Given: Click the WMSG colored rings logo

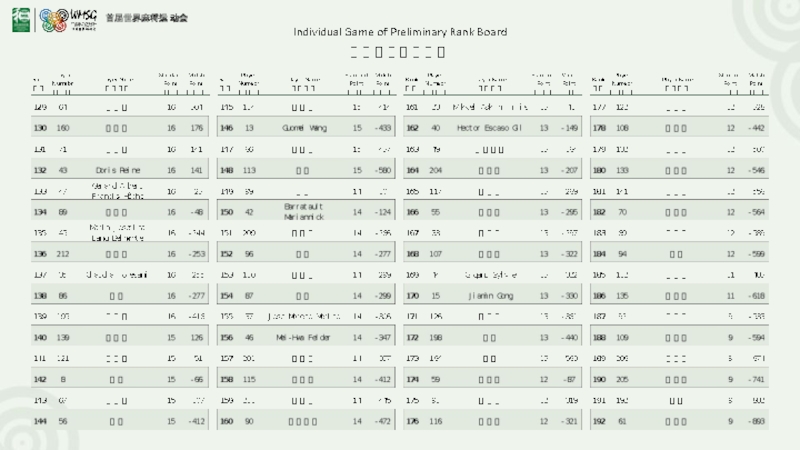Looking at the screenshot, I should tap(54, 19).
